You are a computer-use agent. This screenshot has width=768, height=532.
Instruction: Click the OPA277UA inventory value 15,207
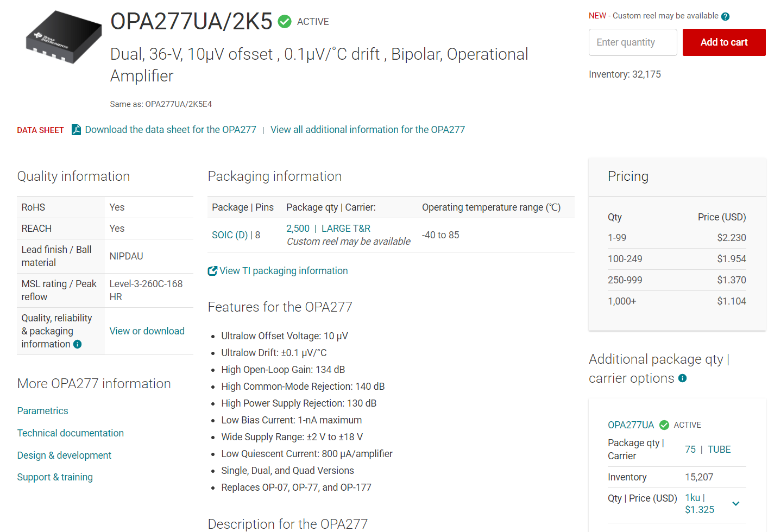pos(699,477)
